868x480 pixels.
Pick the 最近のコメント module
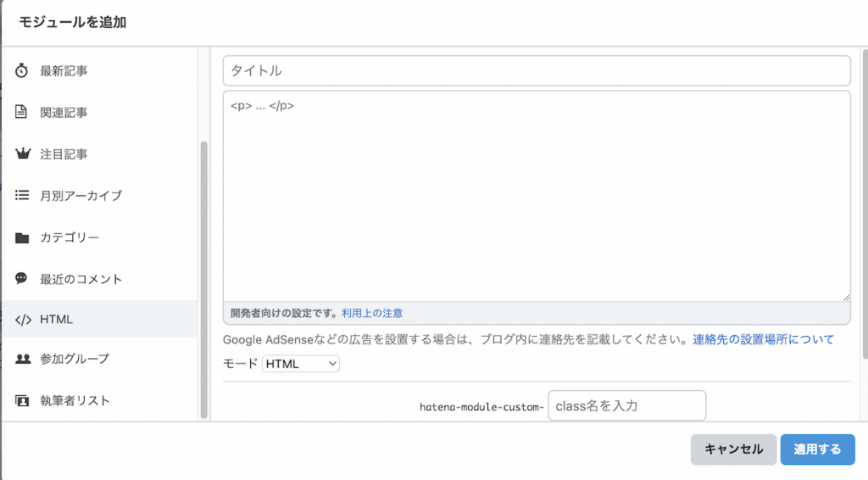point(100,279)
